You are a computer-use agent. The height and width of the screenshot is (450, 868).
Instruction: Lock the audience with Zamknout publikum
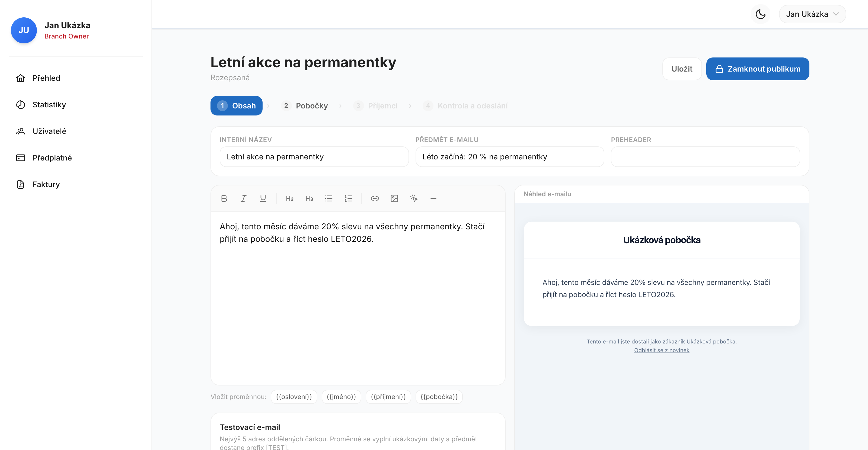[758, 69]
